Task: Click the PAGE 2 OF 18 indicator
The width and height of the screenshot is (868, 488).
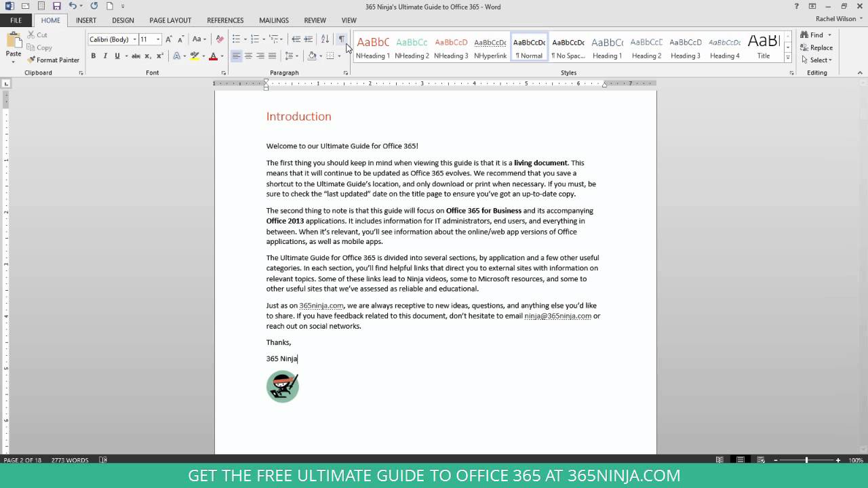Action: (x=22, y=460)
